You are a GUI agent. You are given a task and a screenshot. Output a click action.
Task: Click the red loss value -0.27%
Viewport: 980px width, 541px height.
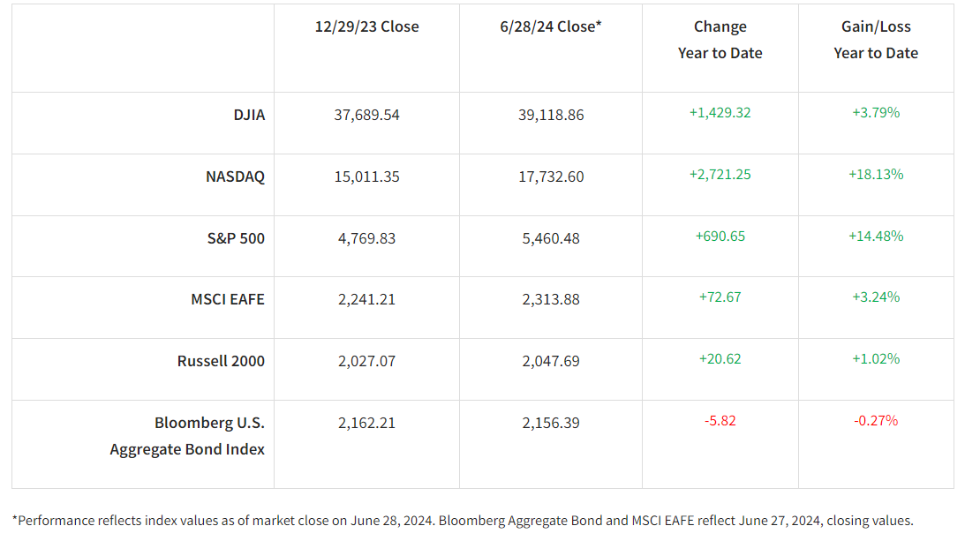876,420
